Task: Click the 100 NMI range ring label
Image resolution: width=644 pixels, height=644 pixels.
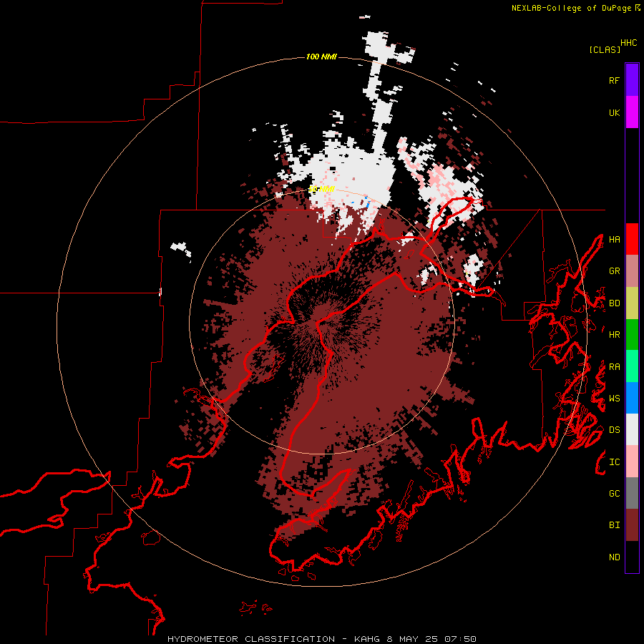Action: (x=321, y=57)
